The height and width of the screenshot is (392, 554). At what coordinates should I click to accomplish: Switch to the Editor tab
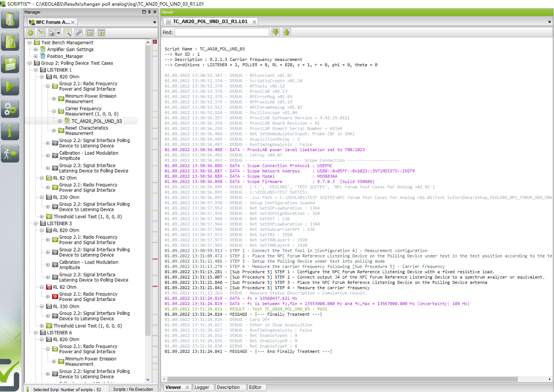point(255,387)
